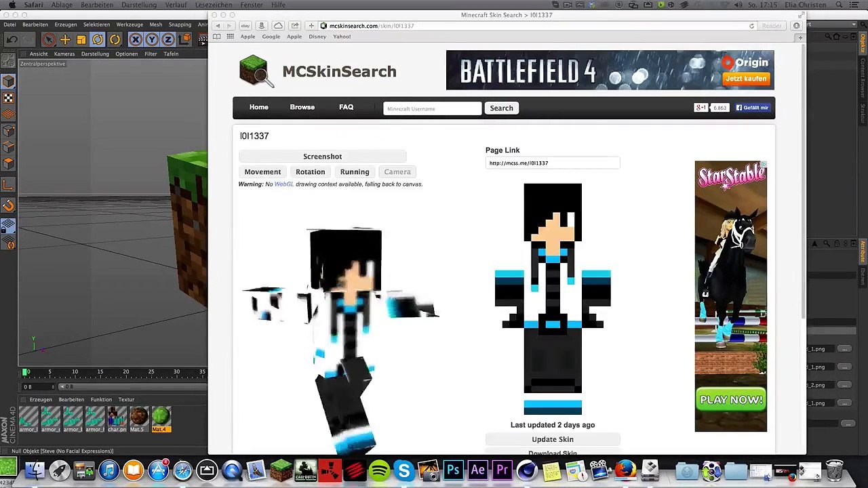Open Cinema 4D Werkzeuge menu
The width and height of the screenshot is (868, 488).
coord(130,24)
